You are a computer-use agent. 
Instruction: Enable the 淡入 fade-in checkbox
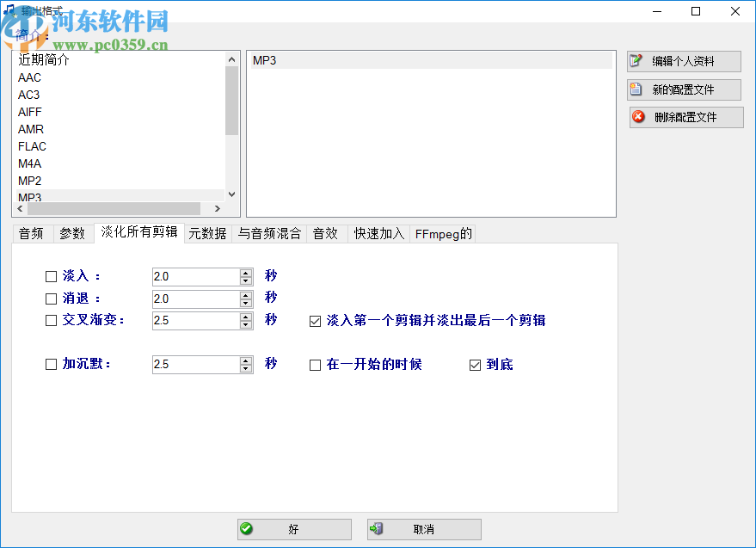pyautogui.click(x=51, y=276)
